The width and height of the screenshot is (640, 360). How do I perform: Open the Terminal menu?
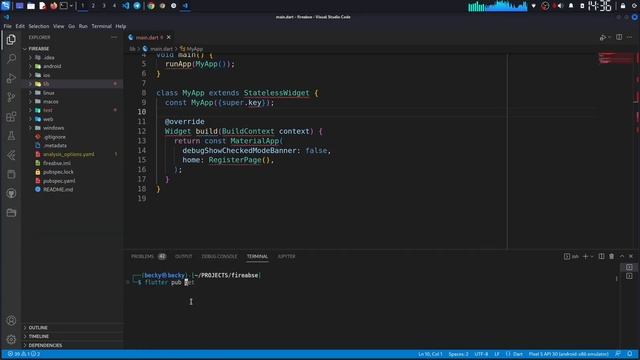(102, 26)
